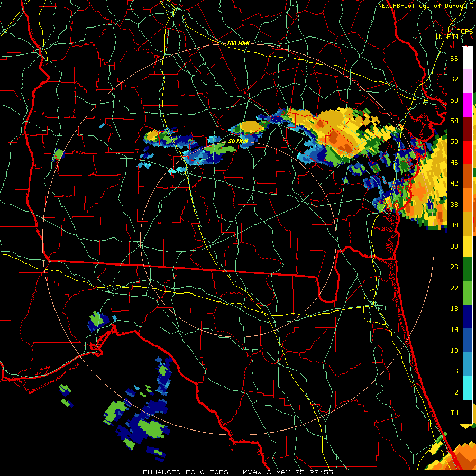Image resolution: width=476 pixels, height=476 pixels.
Task: Click the "ENHANCED ECHO TOPS - KVAX" caption
Action: coord(202,472)
